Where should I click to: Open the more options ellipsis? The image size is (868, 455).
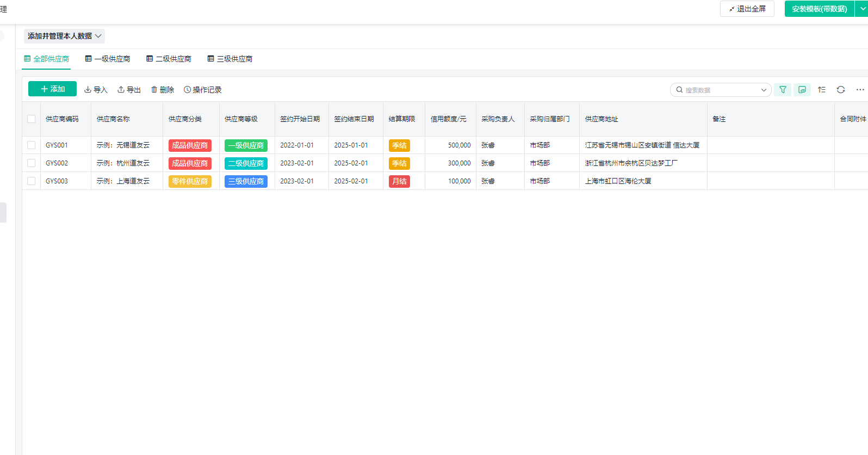[x=860, y=90]
